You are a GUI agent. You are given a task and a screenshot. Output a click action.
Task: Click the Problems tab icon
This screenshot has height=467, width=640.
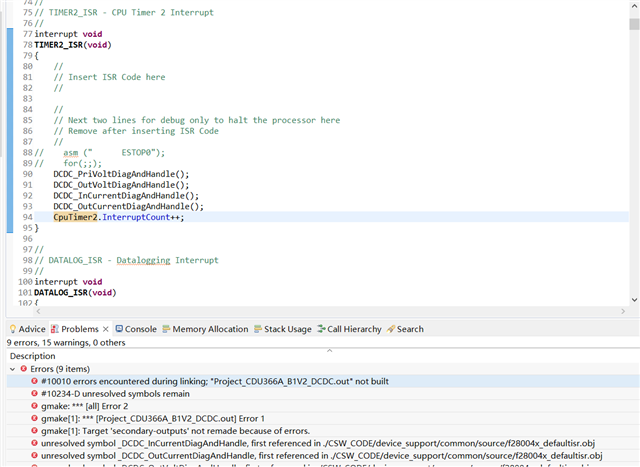tap(55, 329)
